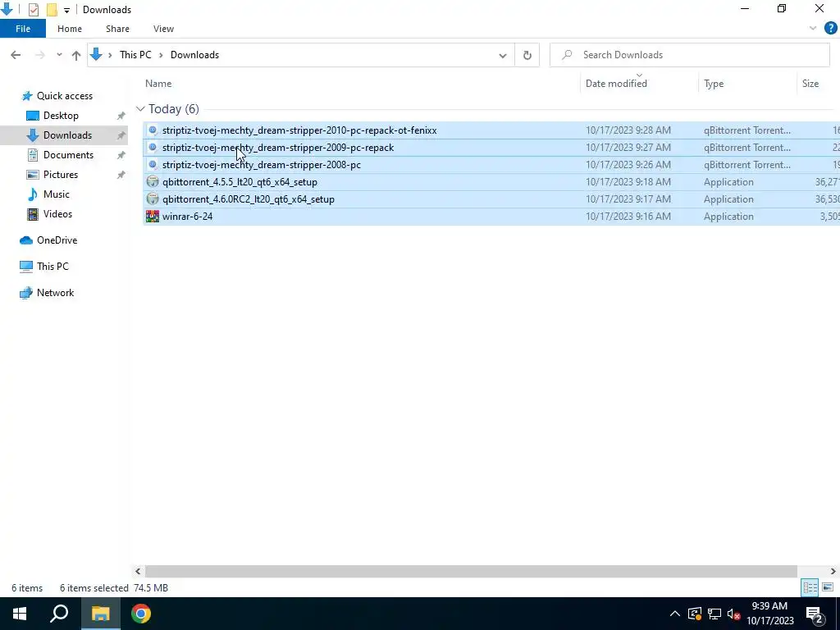Expand the ribbon with the chevron
The image size is (840, 630).
pos(813,29)
